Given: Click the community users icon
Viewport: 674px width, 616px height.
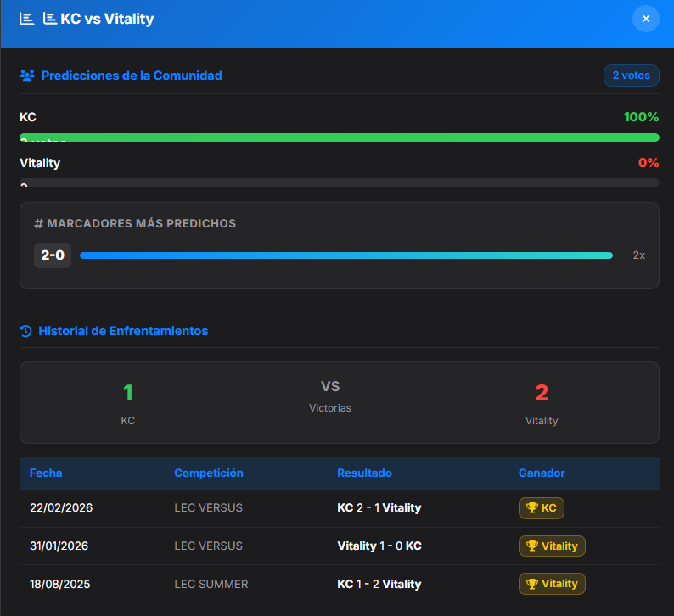Looking at the screenshot, I should pyautogui.click(x=27, y=76).
